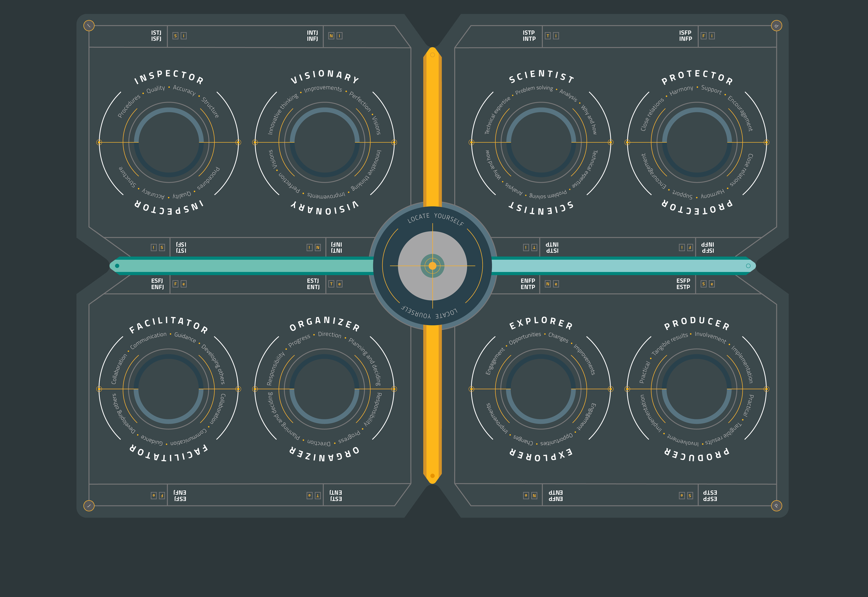The height and width of the screenshot is (597, 868).
Task: Click the Inspector dial's center ring
Action: (x=169, y=142)
